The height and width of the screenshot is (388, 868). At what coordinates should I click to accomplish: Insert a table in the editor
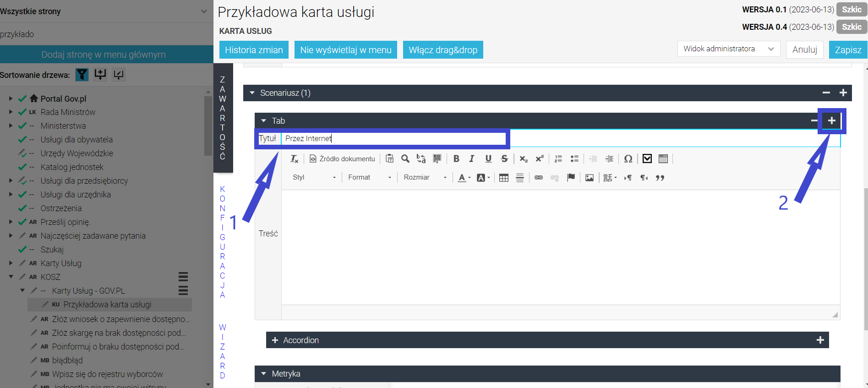coord(504,178)
